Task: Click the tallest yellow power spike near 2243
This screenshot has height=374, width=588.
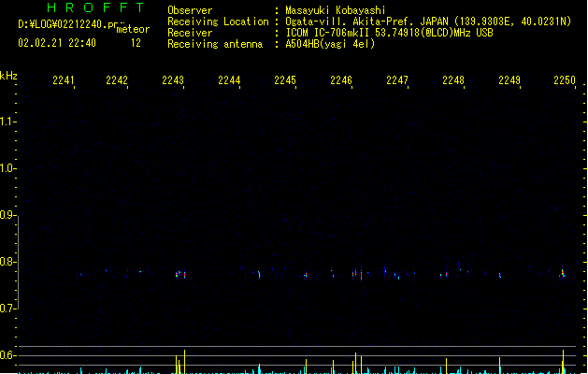Action: 184,361
